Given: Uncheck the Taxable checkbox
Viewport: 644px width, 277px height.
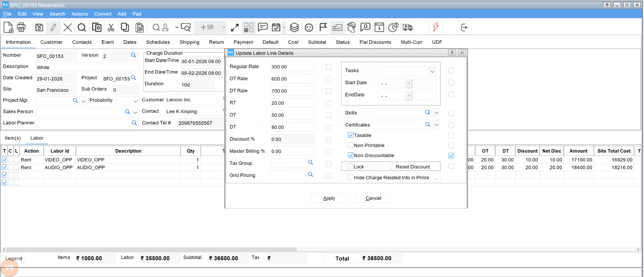Looking at the screenshot, I should [351, 135].
